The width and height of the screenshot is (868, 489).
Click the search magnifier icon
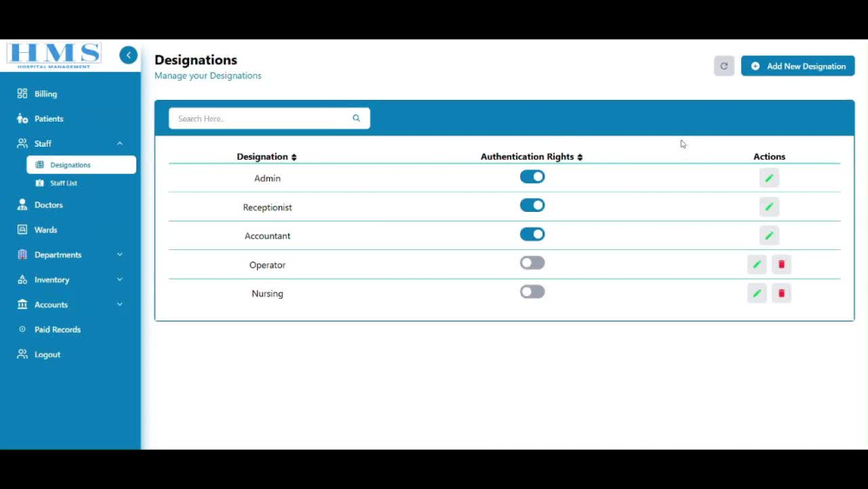[356, 118]
